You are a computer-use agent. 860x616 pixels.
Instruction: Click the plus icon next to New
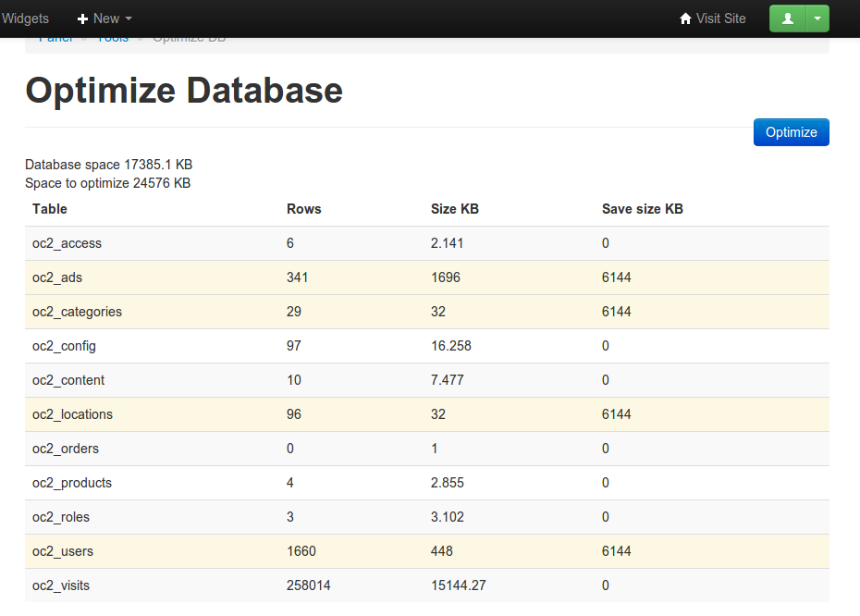tap(82, 18)
